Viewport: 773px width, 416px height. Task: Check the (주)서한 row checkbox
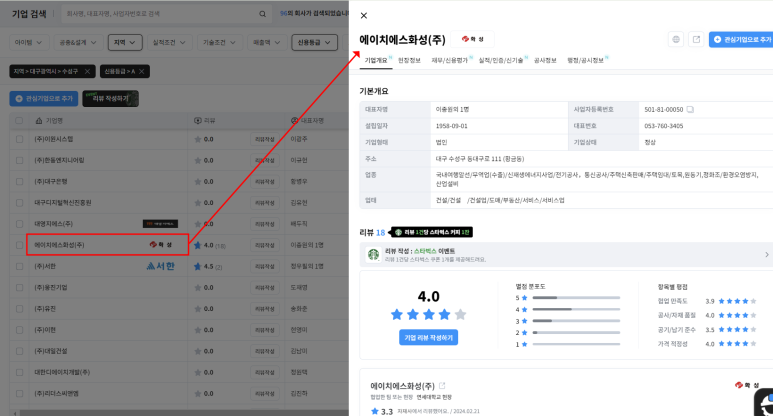coord(19,266)
